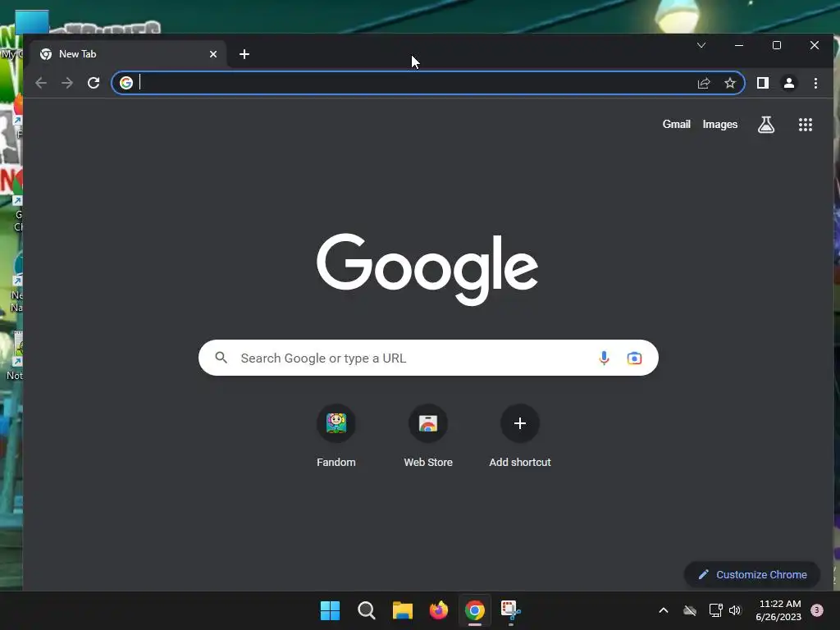Reload the current page
840x630 pixels.
pyautogui.click(x=94, y=83)
